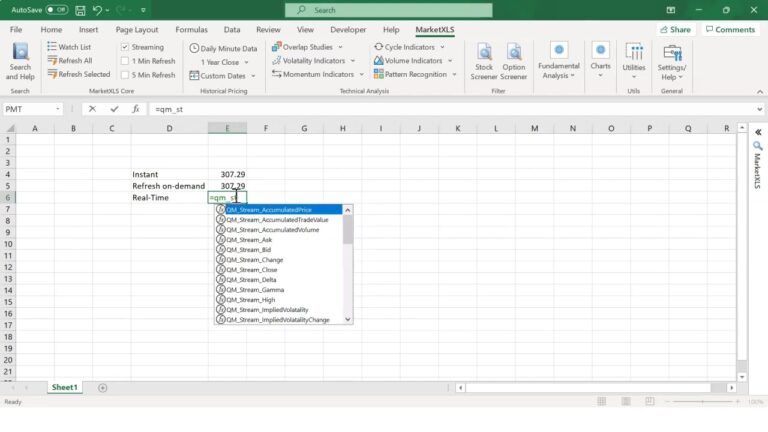Select the Sheet1 tab
Screen dimensions: 768x432
pyautogui.click(x=64, y=387)
